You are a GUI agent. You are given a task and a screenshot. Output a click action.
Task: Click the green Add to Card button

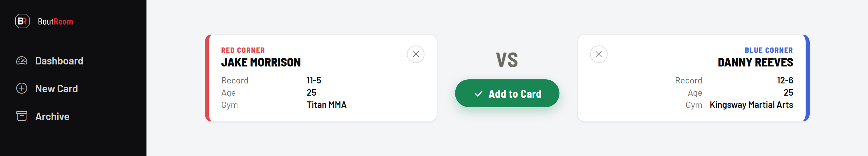point(507,93)
